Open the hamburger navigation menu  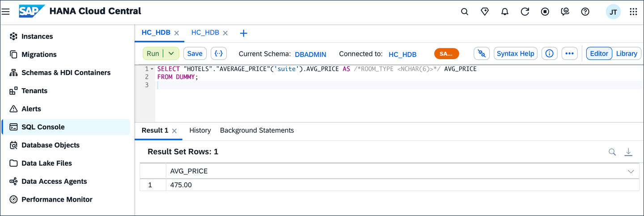coord(6,12)
